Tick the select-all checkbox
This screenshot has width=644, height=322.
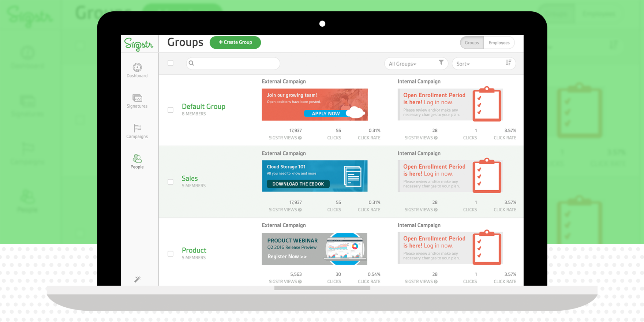(171, 63)
